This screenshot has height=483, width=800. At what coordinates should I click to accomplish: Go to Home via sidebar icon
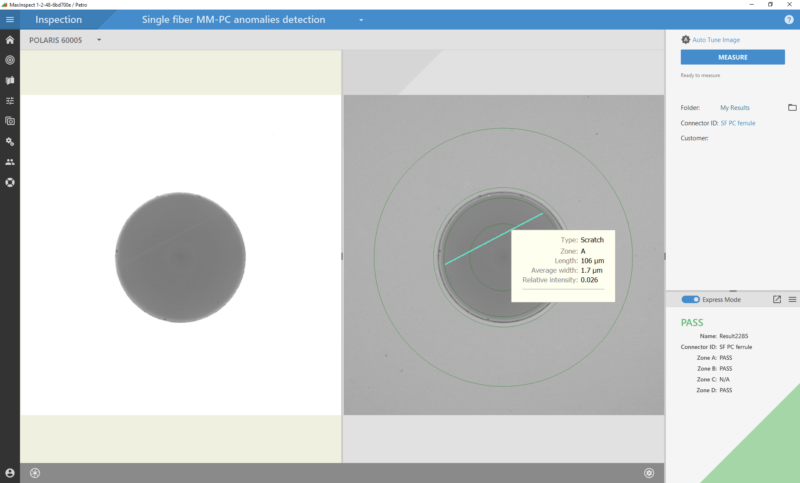click(x=10, y=40)
